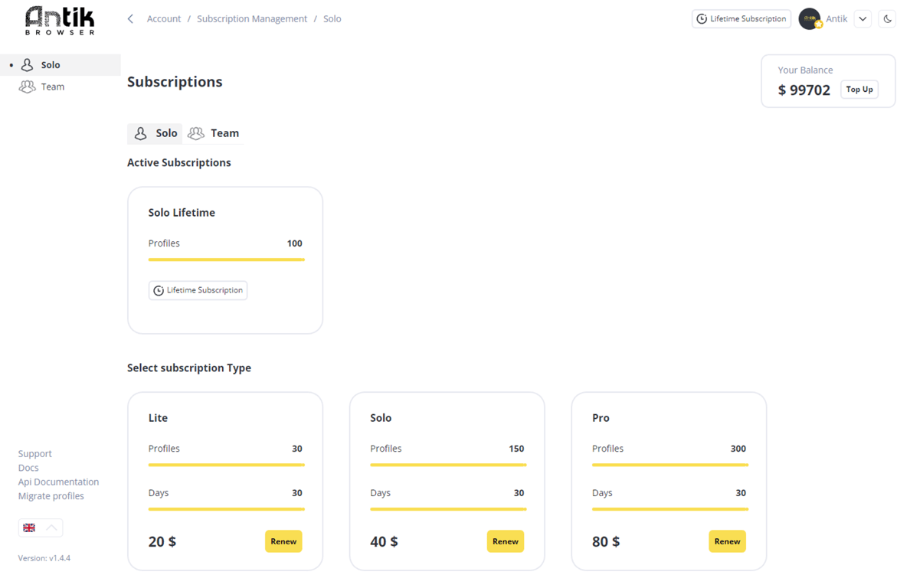Image resolution: width=910 pixels, height=588 pixels.
Task: Click the Lite plan Profiles progress bar
Action: tap(226, 465)
